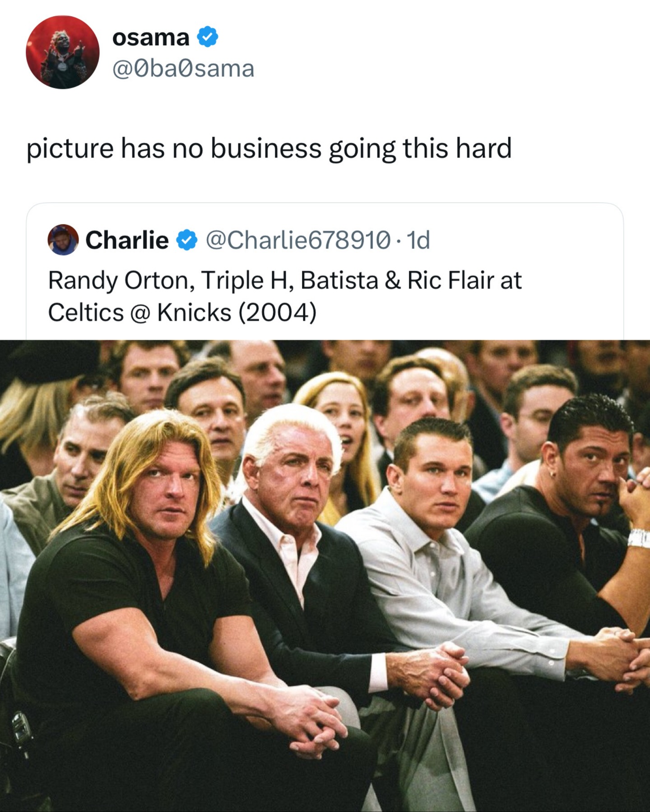
Task: Click "Celtics" in the quoted caption
Action: [x=86, y=312]
